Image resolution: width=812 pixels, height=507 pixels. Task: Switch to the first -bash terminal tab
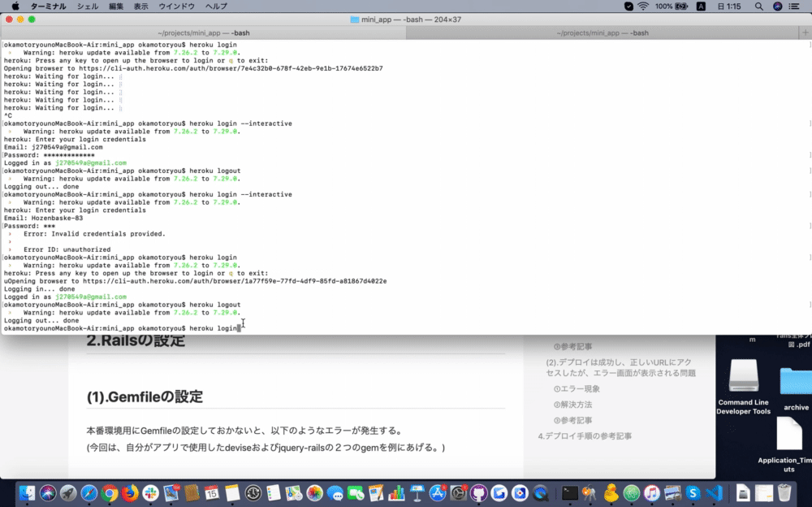click(204, 32)
